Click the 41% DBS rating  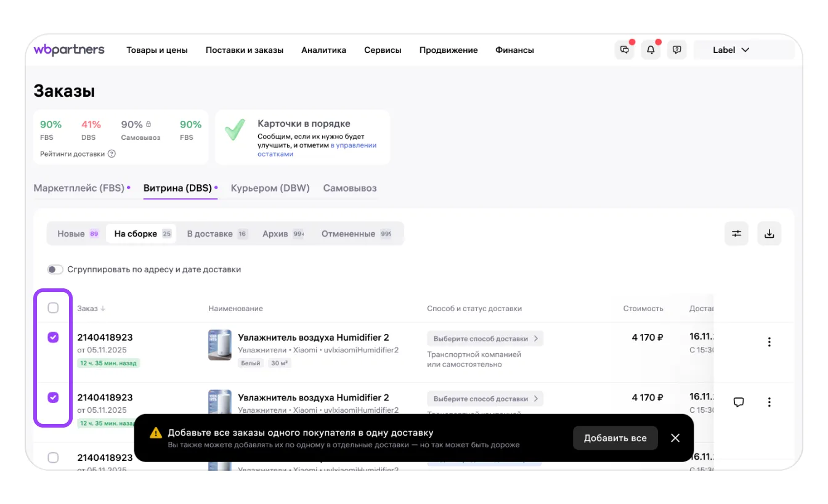91,124
